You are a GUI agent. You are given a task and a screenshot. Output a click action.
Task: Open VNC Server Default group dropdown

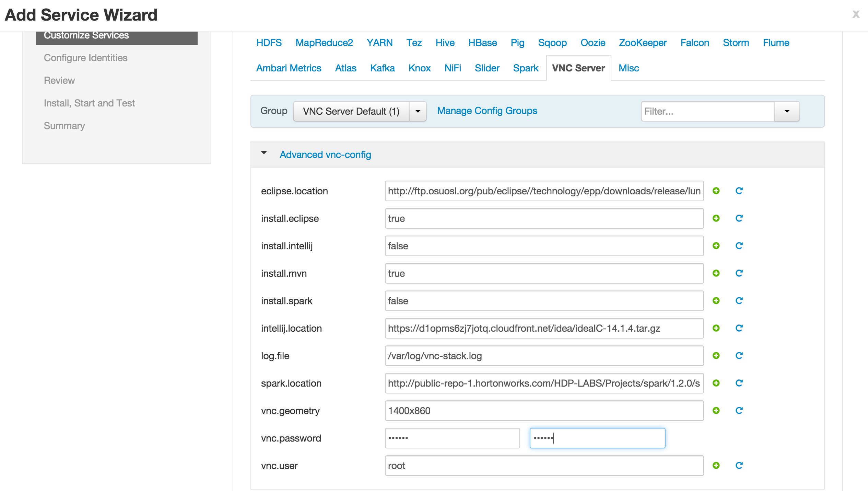point(418,111)
